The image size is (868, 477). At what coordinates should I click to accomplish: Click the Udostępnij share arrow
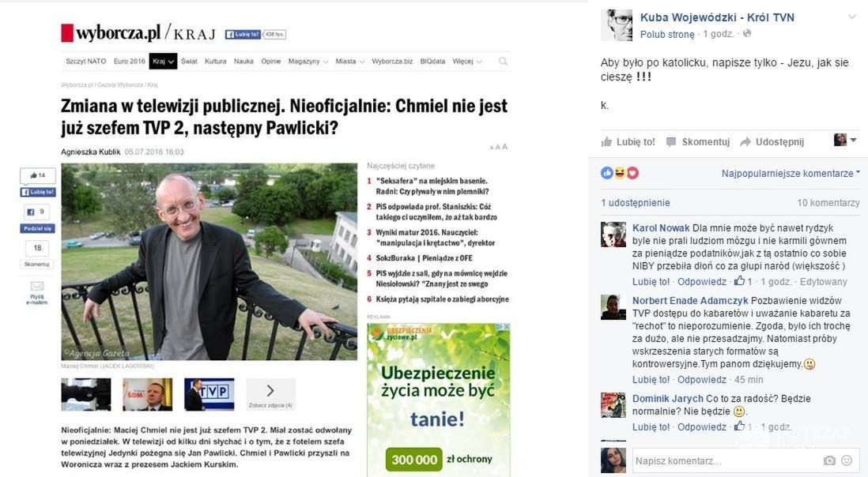(745, 142)
